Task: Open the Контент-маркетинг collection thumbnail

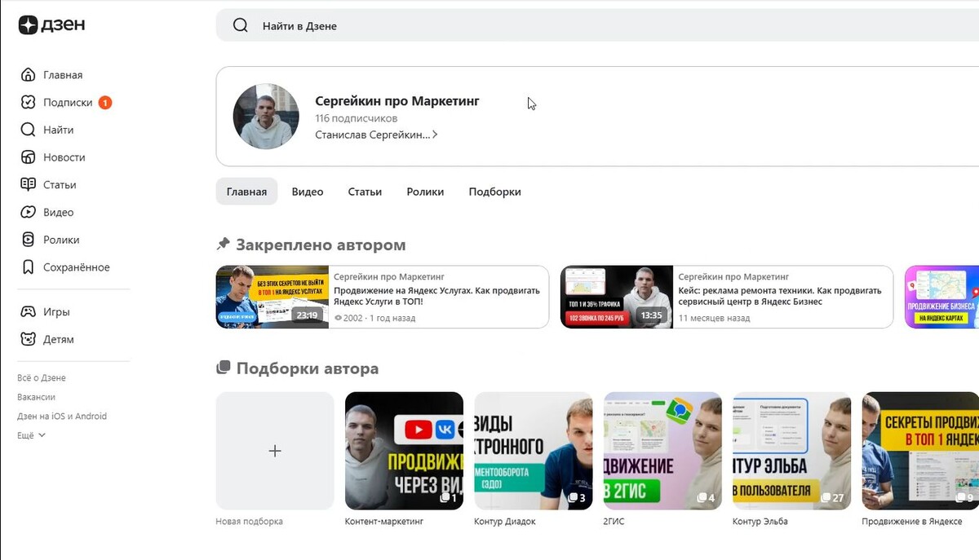Action: [404, 451]
